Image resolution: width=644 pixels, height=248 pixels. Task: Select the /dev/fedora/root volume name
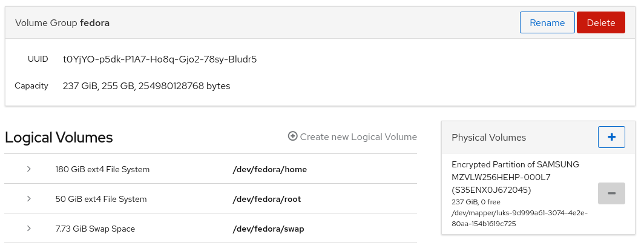pyautogui.click(x=266, y=199)
